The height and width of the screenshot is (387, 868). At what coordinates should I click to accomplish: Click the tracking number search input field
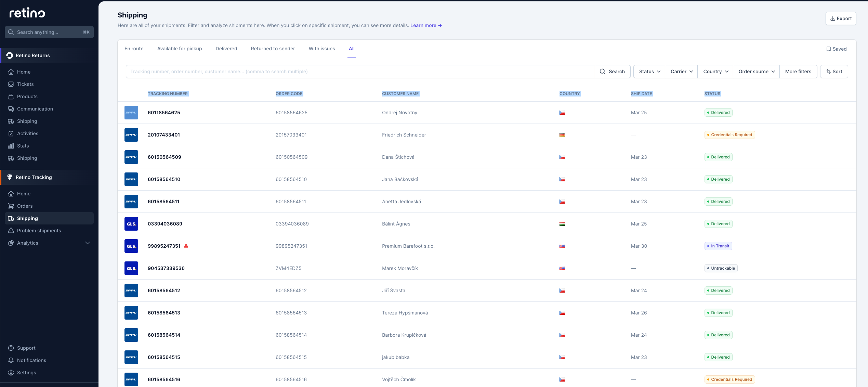click(x=359, y=72)
